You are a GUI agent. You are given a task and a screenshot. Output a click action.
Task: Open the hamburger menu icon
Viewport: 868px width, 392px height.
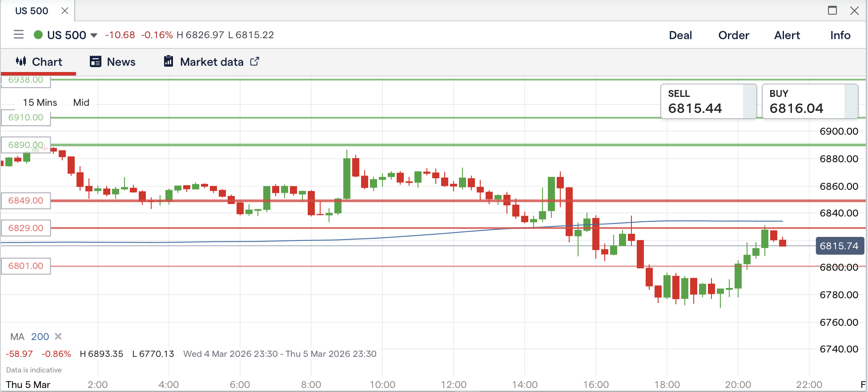tap(19, 34)
